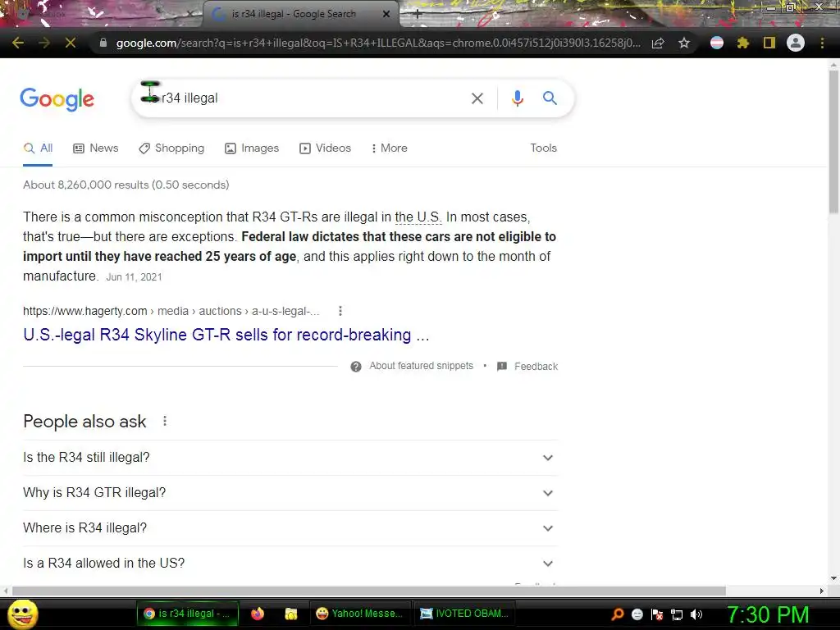Expand 'Is the R34 still illegal?'
Viewport: 840px width, 630px height.
tap(290, 458)
